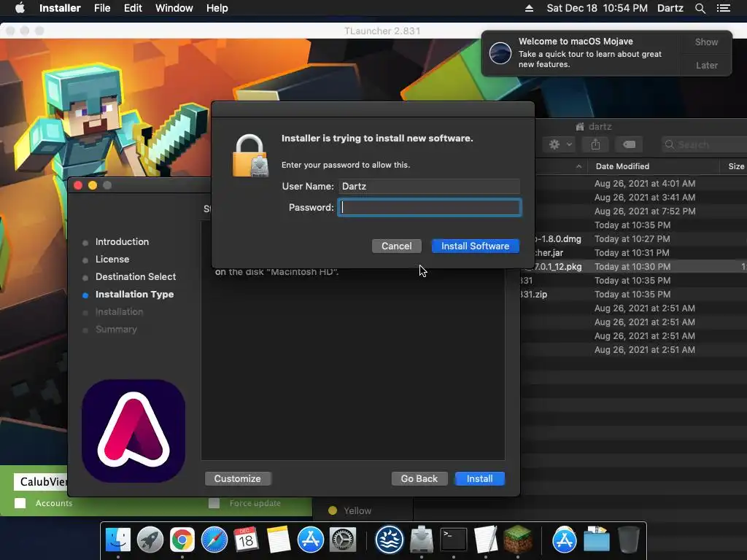Open Minecraft grass block icon in dock

tap(518, 540)
